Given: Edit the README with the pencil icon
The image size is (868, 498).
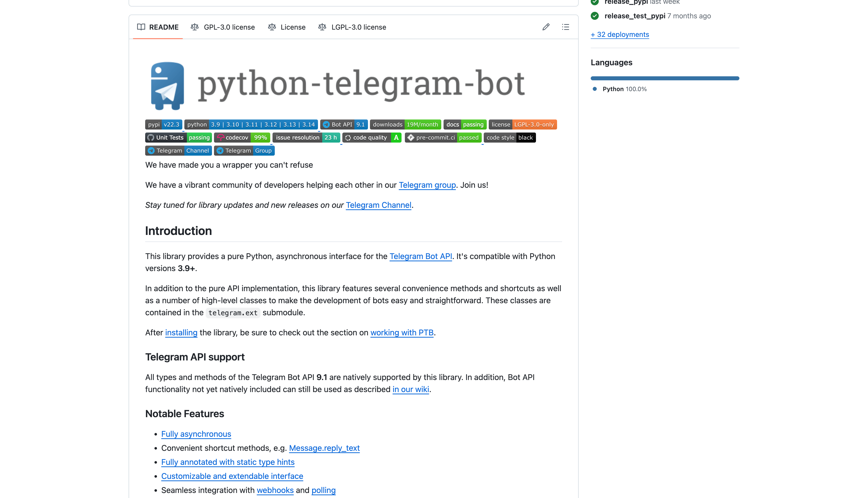Looking at the screenshot, I should tap(546, 27).
